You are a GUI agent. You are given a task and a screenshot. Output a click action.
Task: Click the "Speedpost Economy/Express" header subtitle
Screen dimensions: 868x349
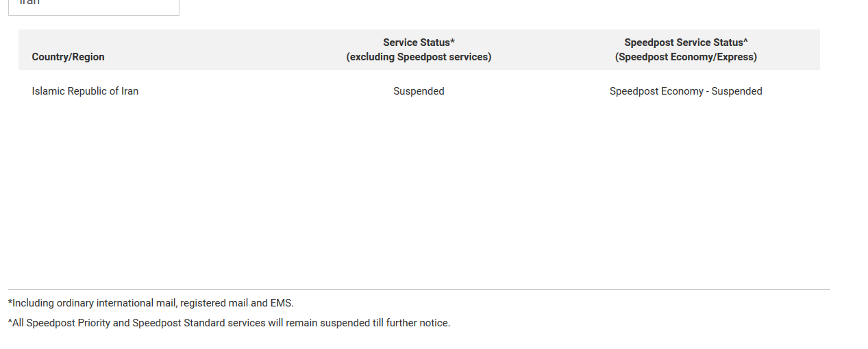[686, 57]
